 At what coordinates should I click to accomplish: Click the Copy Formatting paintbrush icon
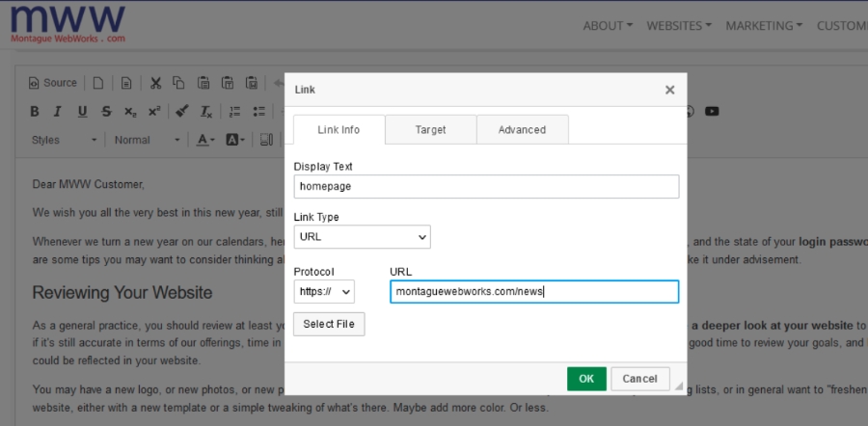tap(182, 111)
